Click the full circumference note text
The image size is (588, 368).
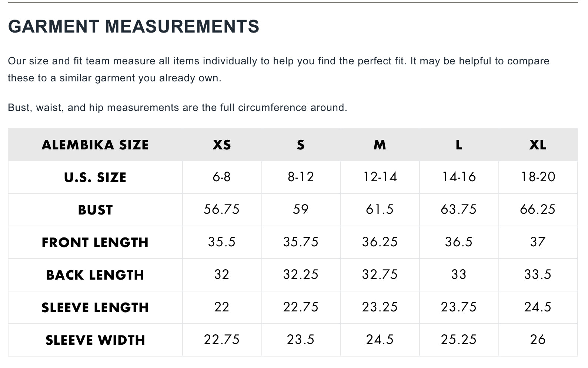point(177,108)
